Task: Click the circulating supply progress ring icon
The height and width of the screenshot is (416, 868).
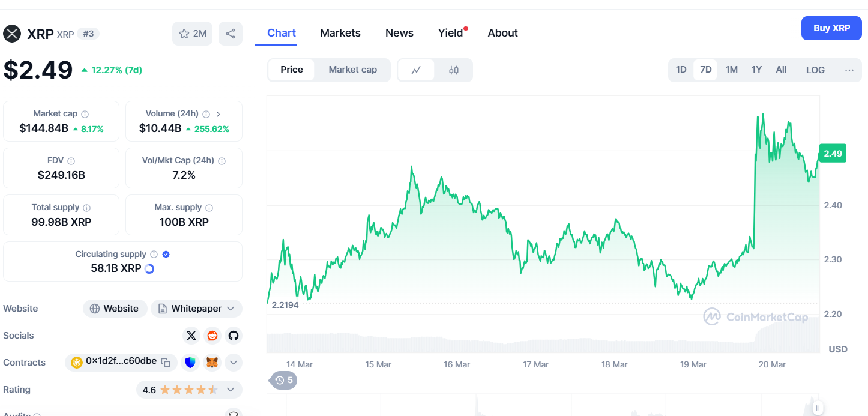Action: pos(149,269)
